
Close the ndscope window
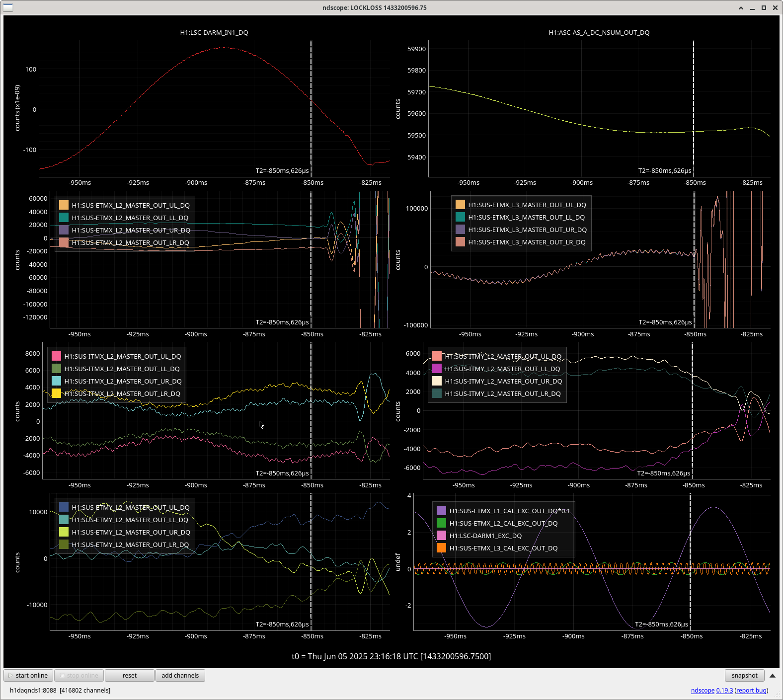(775, 7)
